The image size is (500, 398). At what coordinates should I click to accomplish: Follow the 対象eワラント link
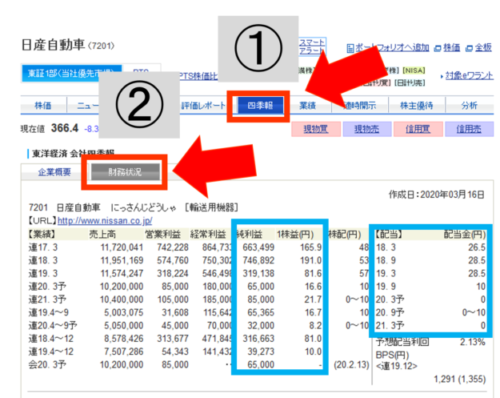click(x=467, y=76)
